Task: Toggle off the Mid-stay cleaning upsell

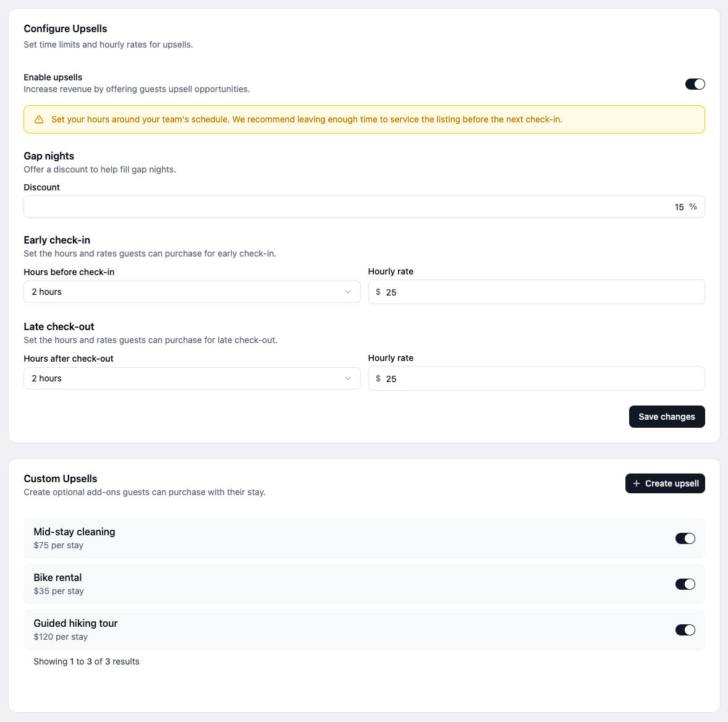Action: point(685,538)
